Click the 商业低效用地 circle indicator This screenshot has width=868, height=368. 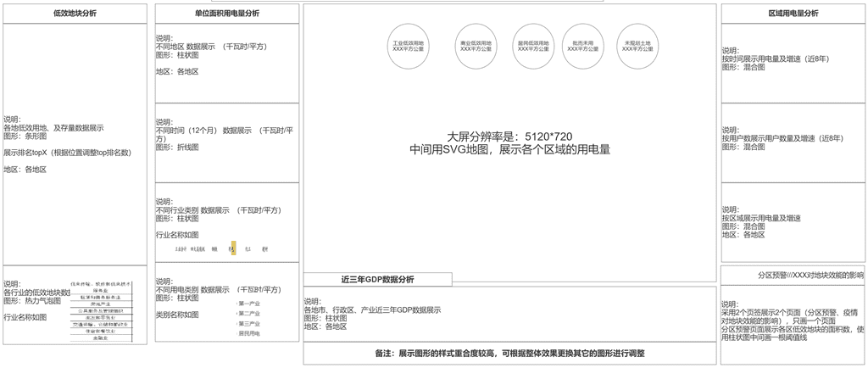pyautogui.click(x=476, y=47)
